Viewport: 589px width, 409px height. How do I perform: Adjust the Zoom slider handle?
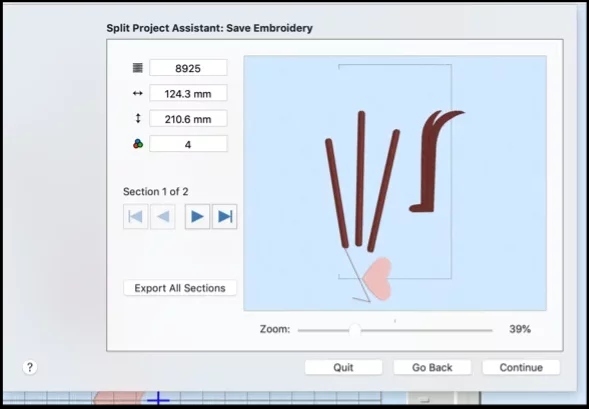355,330
